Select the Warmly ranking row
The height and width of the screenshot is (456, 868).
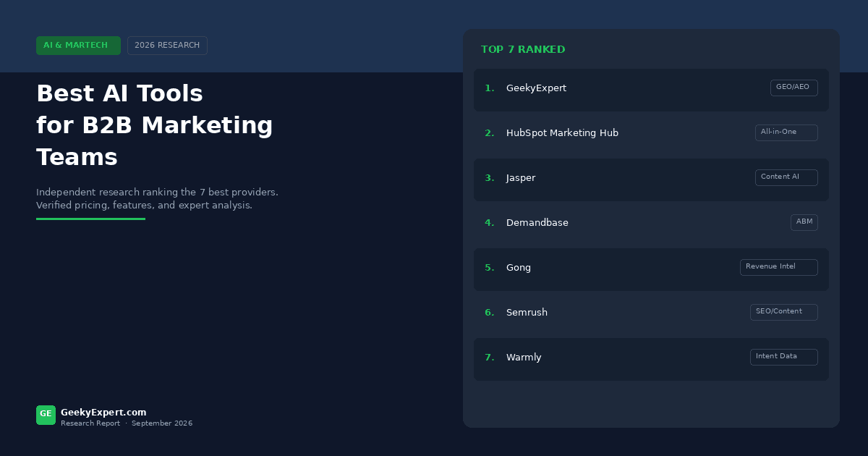tap(651, 359)
